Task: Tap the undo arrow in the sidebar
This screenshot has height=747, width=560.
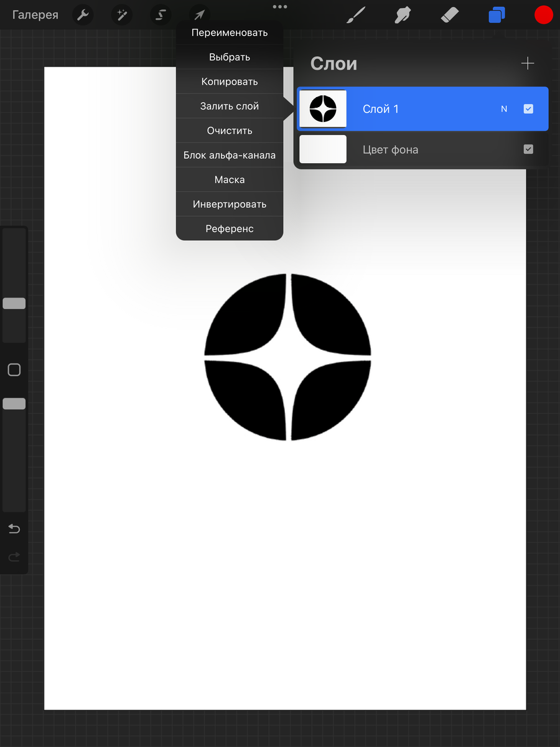Action: 14,529
